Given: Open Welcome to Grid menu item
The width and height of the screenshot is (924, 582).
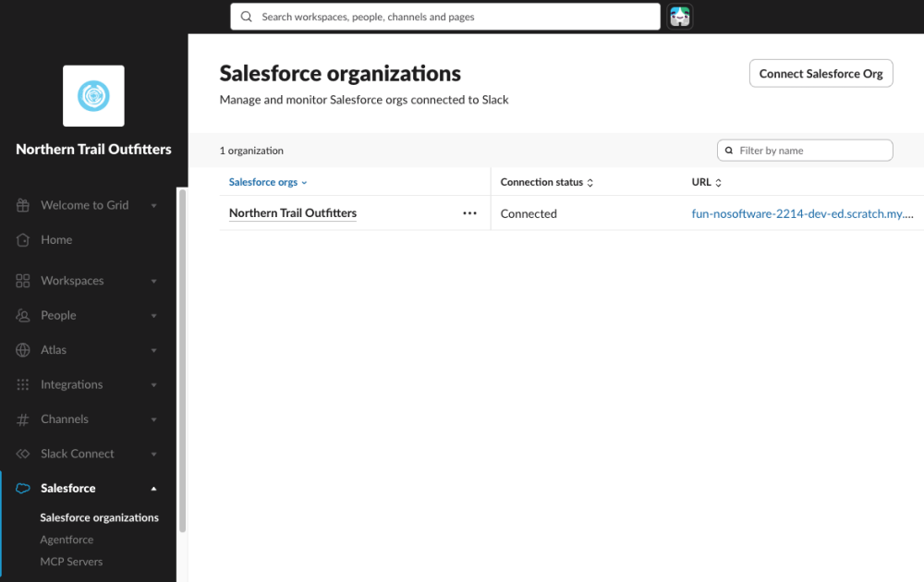Looking at the screenshot, I should click(x=87, y=205).
